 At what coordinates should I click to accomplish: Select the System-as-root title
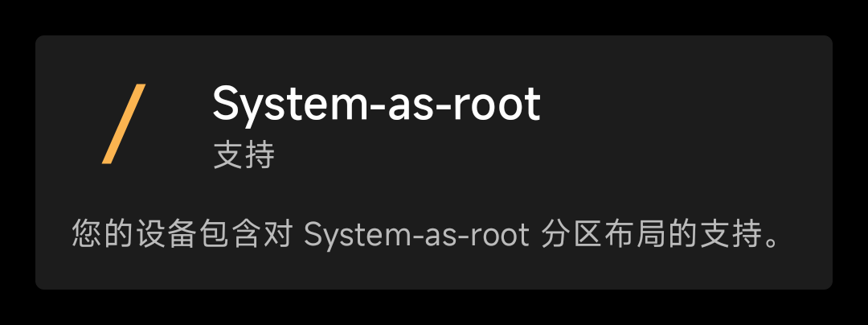coord(376,104)
